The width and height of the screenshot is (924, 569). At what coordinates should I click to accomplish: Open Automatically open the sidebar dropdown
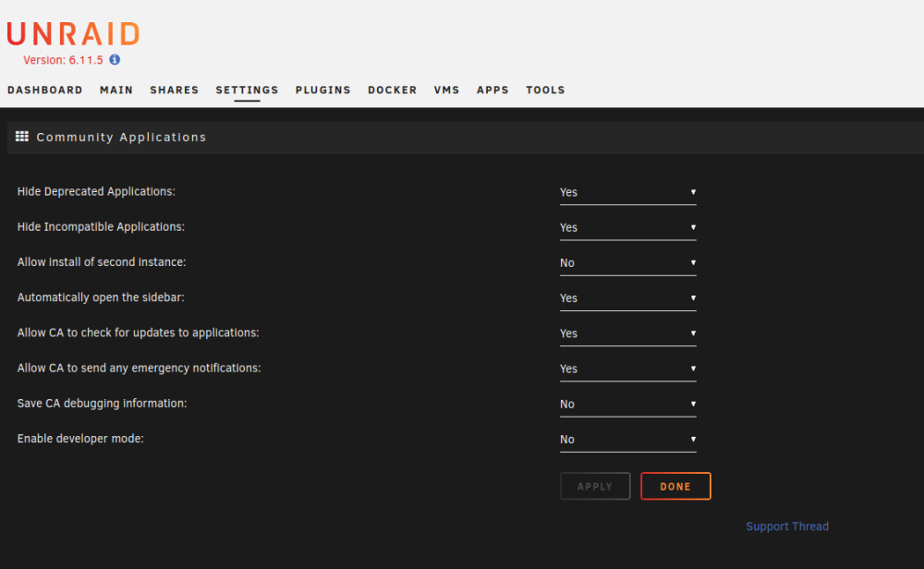point(627,298)
